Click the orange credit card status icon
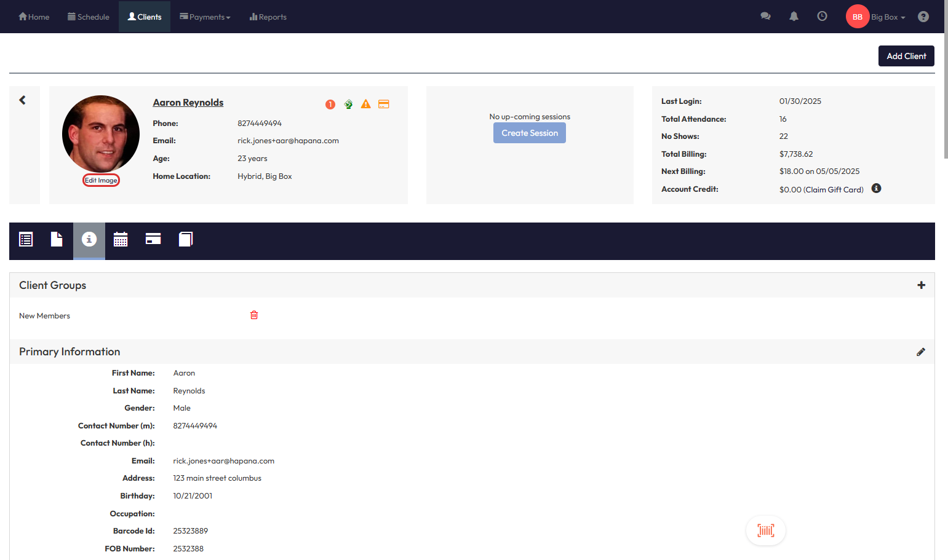948x560 pixels. coord(384,105)
